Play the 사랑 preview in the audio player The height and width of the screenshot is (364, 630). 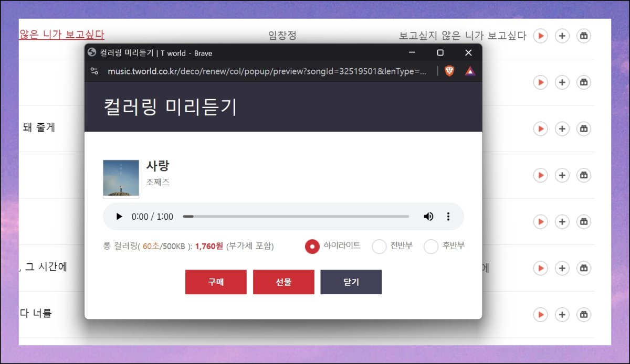(x=119, y=217)
